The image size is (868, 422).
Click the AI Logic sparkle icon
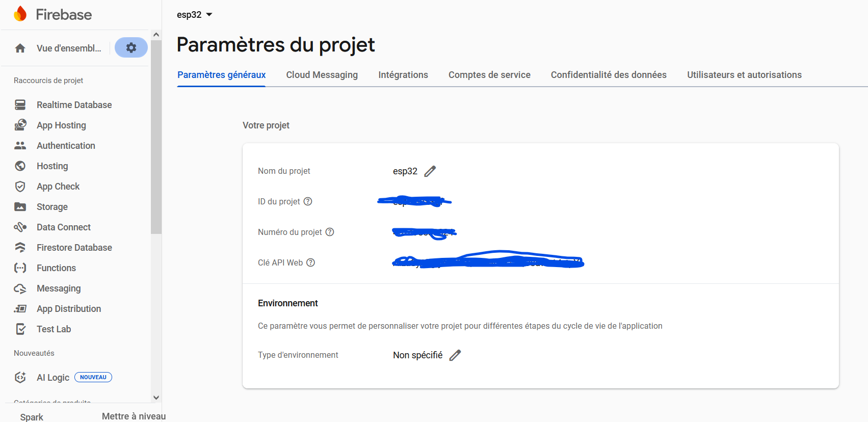(20, 377)
